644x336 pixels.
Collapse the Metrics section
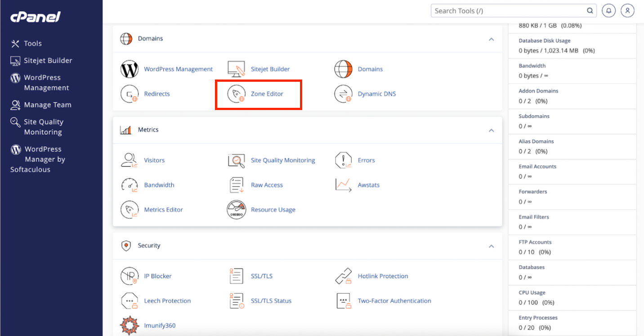tap(491, 130)
